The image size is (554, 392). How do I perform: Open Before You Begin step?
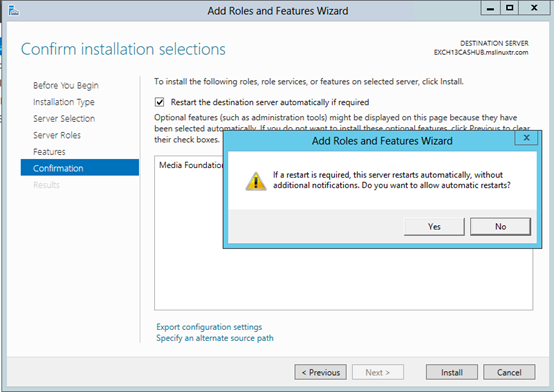(66, 86)
